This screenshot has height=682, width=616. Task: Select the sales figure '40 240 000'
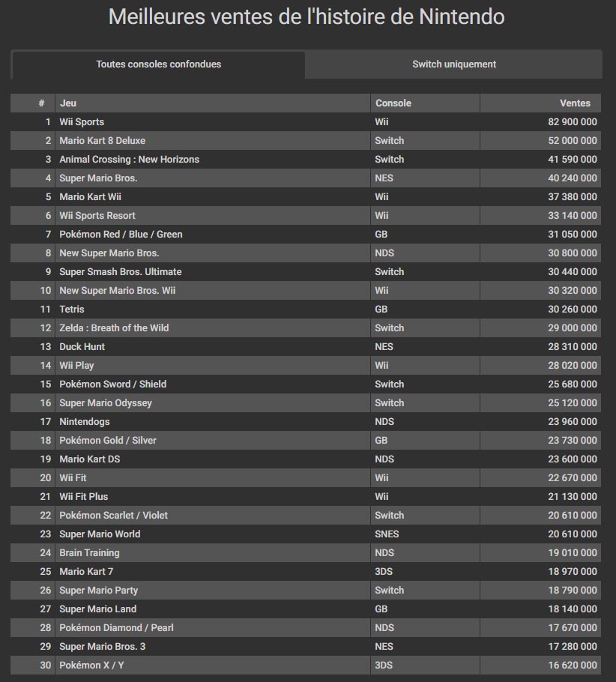572,178
